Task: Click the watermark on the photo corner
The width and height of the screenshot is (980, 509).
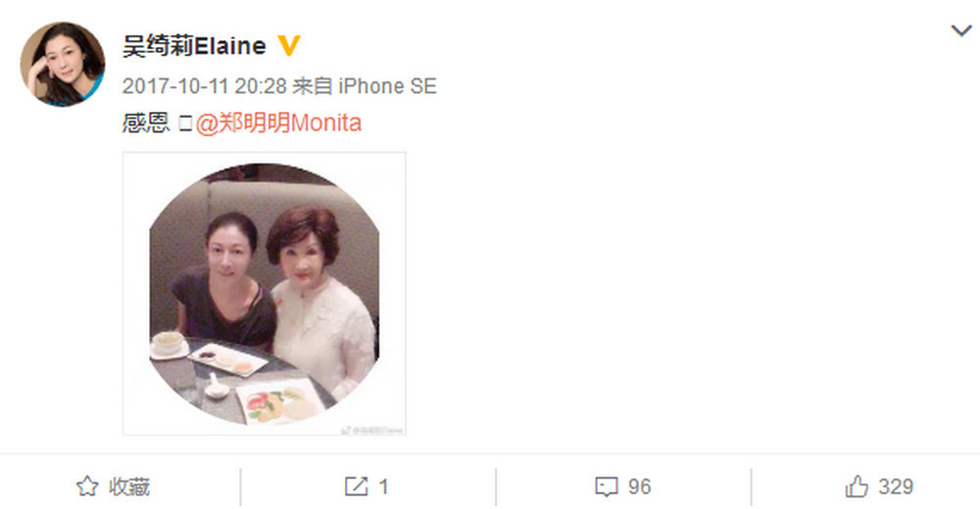Action: [x=372, y=431]
